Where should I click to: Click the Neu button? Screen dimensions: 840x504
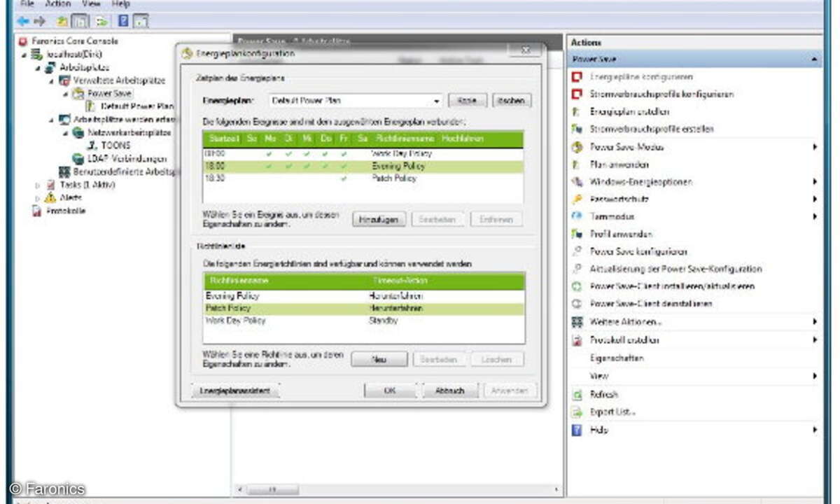point(379,359)
